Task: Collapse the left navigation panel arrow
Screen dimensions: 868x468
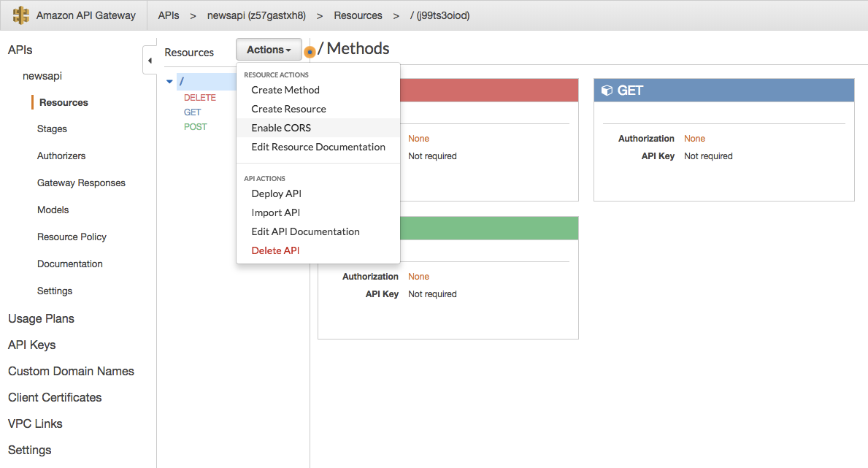Action: (150, 61)
